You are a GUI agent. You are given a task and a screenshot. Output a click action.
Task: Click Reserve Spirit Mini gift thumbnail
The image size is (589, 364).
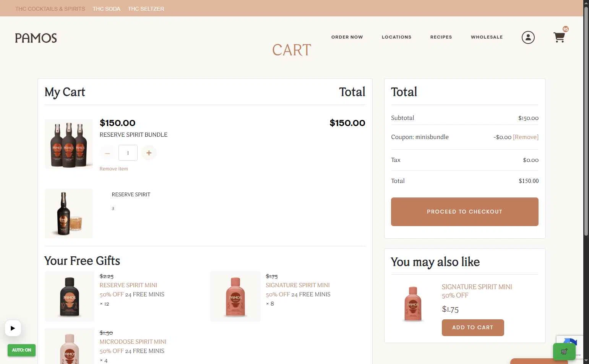click(70, 296)
